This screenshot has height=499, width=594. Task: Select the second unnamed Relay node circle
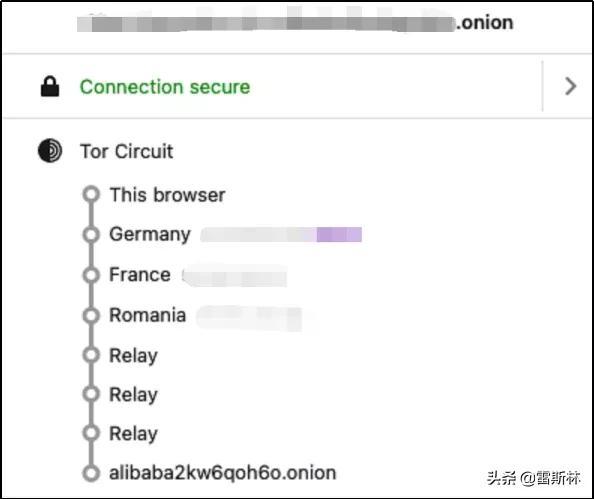91,394
